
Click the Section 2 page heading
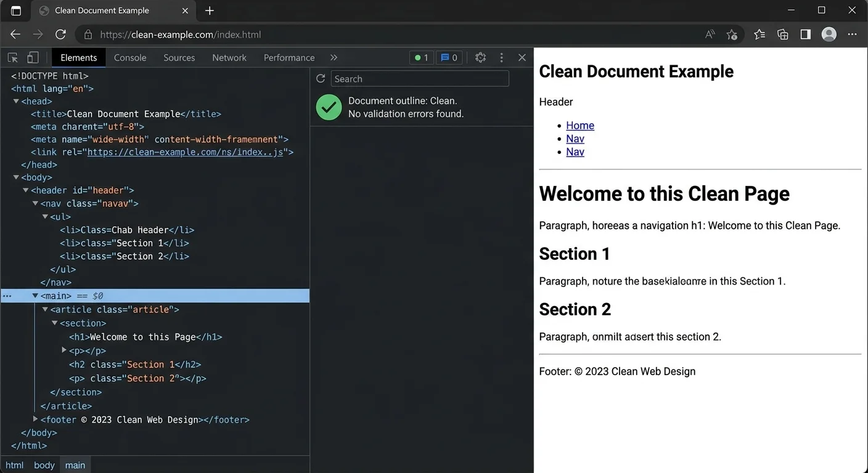click(575, 309)
